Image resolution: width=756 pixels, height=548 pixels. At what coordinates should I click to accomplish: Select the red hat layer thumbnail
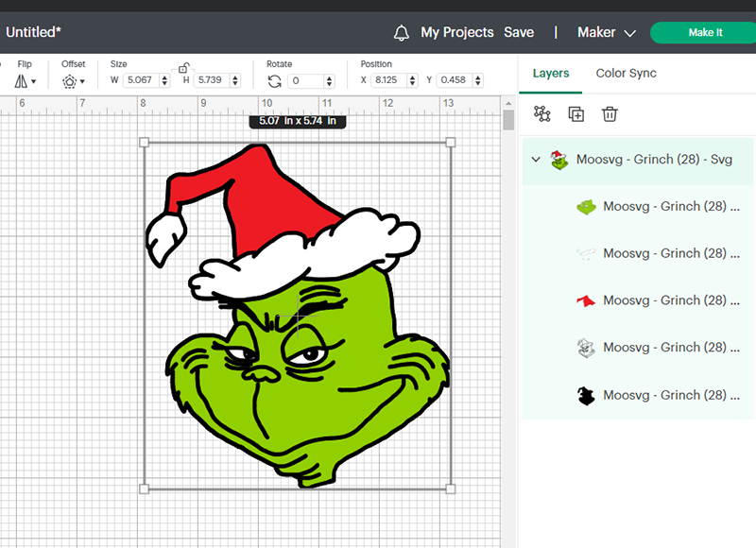tap(586, 300)
